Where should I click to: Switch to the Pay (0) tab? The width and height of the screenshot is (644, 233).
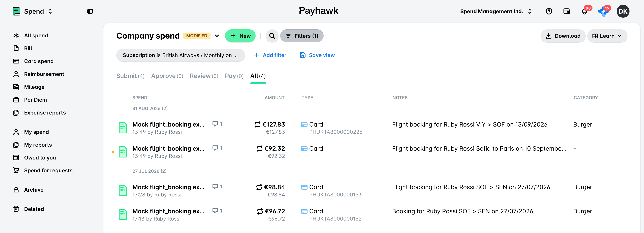[234, 76]
